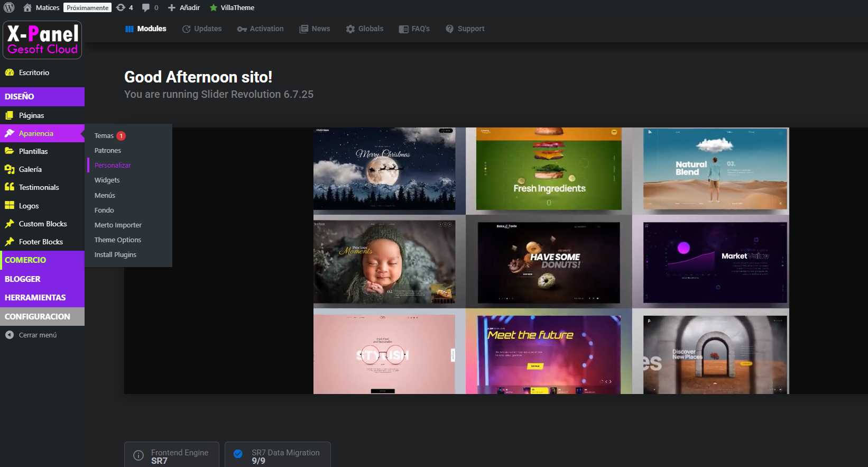Viewport: 868px width, 467px height.
Task: Collapse sidebar with Cerrar menú
Action: (42, 335)
